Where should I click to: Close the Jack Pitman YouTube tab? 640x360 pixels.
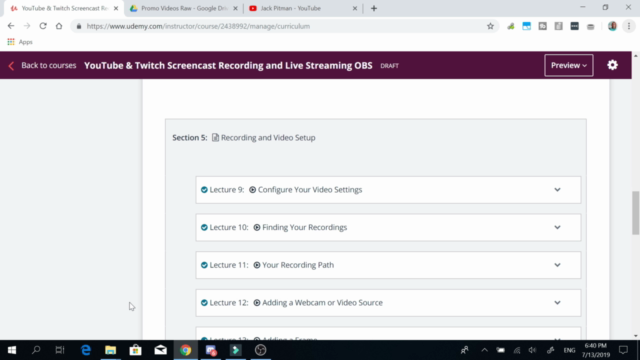355,8
